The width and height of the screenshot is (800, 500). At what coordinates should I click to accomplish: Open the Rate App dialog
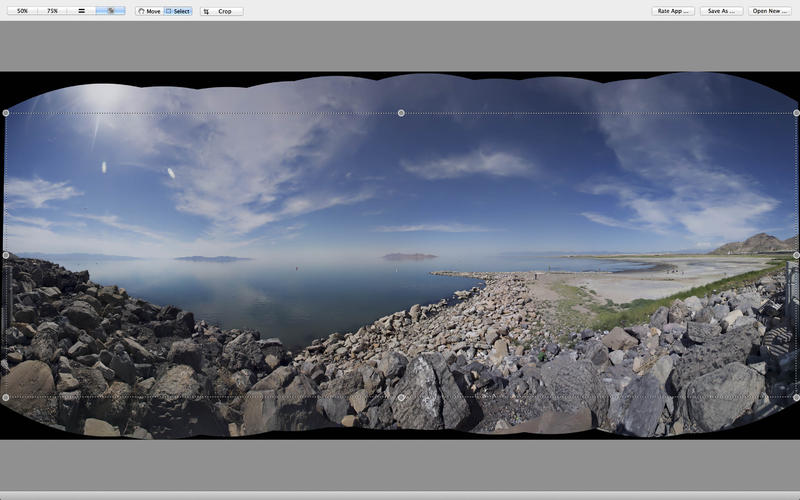[x=674, y=11]
